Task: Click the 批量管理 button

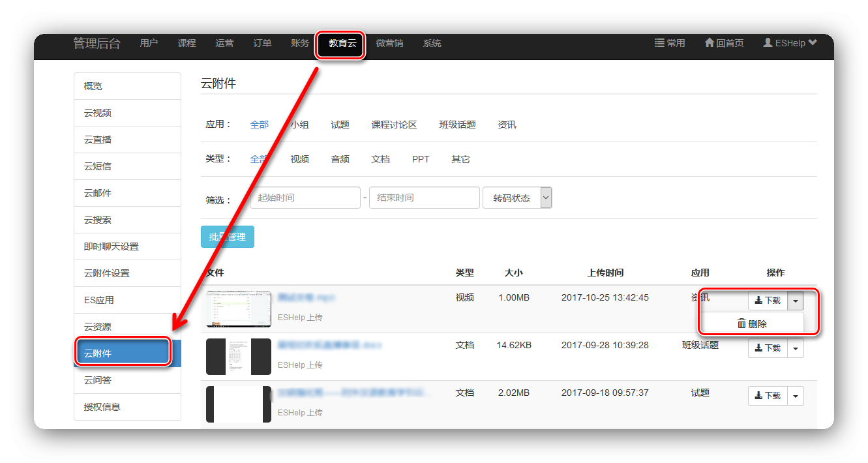Action: coord(227,237)
